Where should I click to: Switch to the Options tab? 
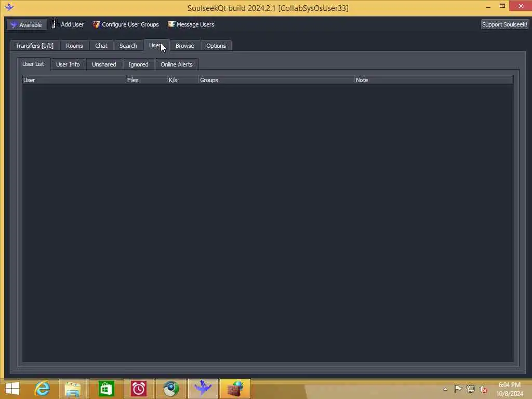[216, 46]
